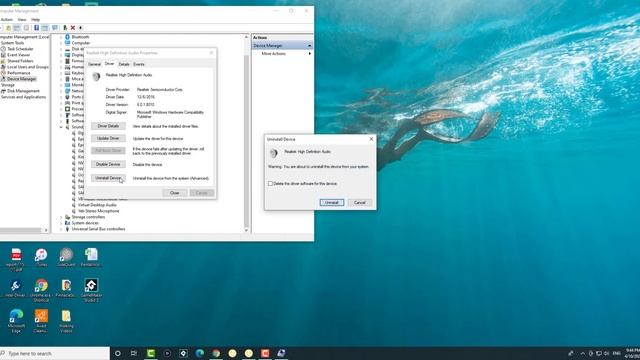Open iTunes desktop shortcut

(41, 258)
